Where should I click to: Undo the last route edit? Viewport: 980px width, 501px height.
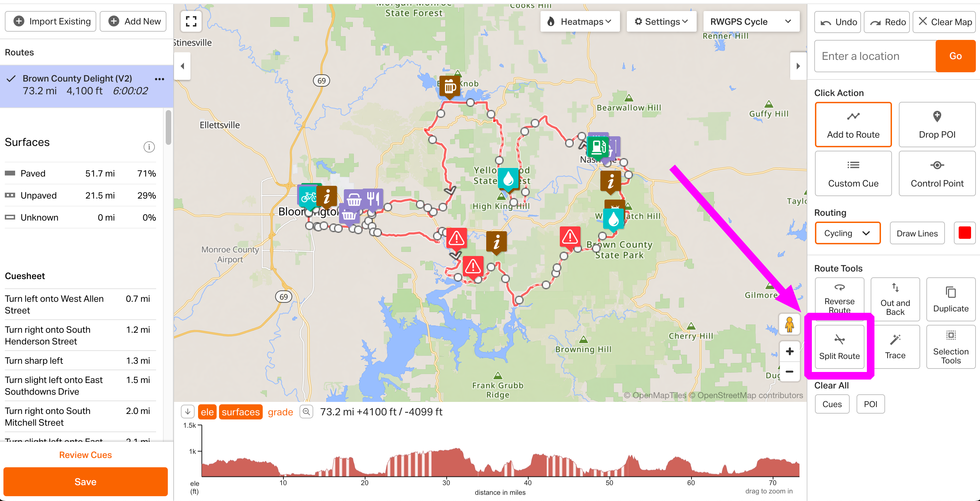tap(837, 22)
